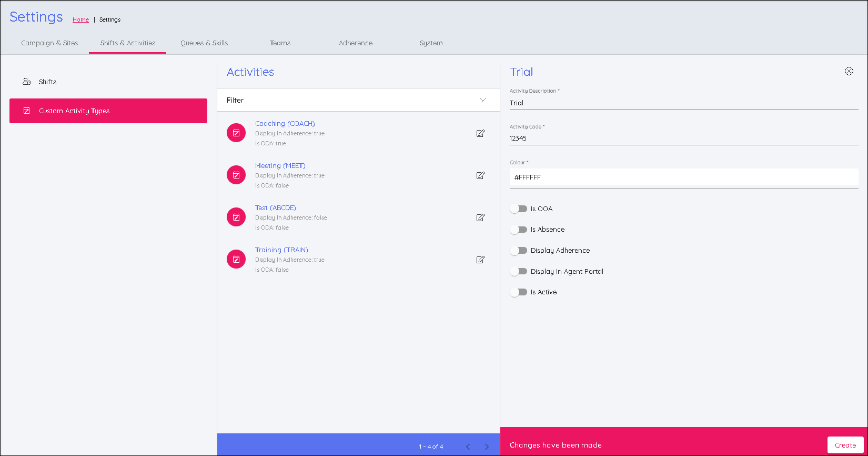868x456 pixels.
Task: Enable the Is OOA toggle
Action: pos(519,209)
